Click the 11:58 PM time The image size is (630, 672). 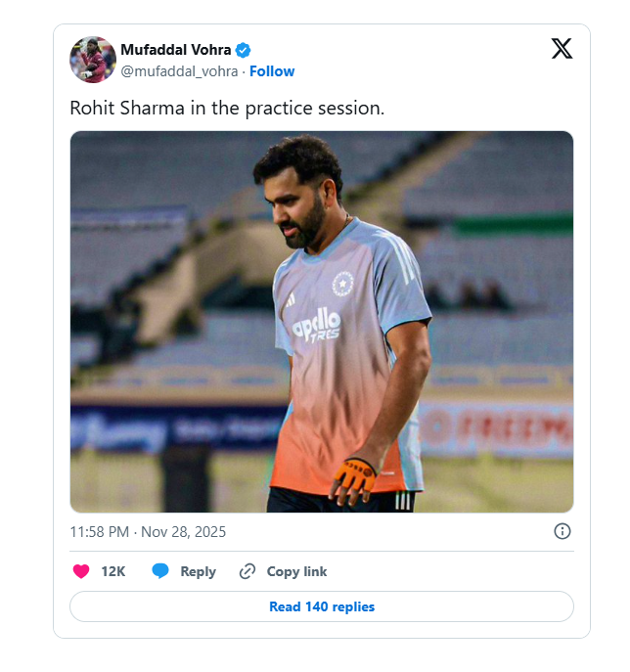pos(99,532)
